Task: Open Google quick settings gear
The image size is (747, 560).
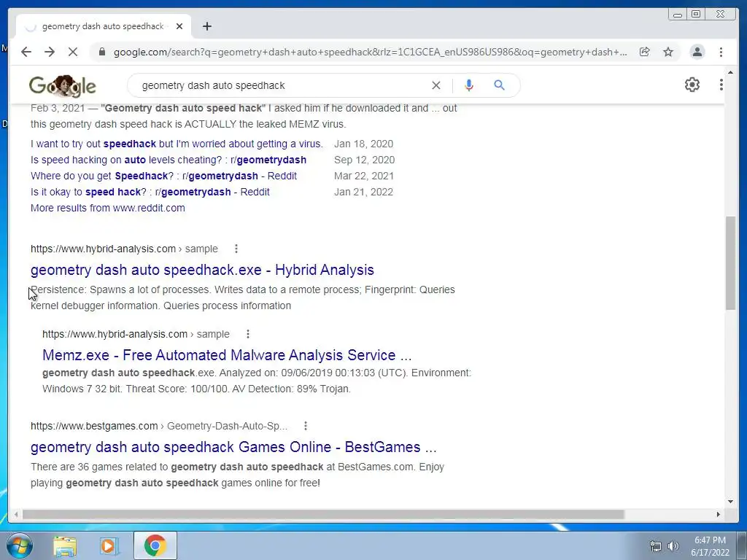Action: [692, 85]
